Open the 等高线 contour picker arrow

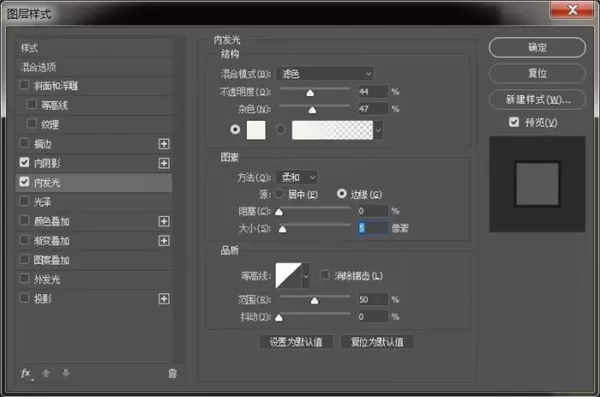[306, 276]
